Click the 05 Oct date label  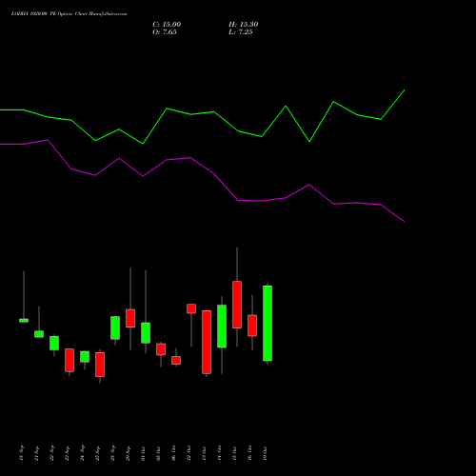pyautogui.click(x=158, y=453)
